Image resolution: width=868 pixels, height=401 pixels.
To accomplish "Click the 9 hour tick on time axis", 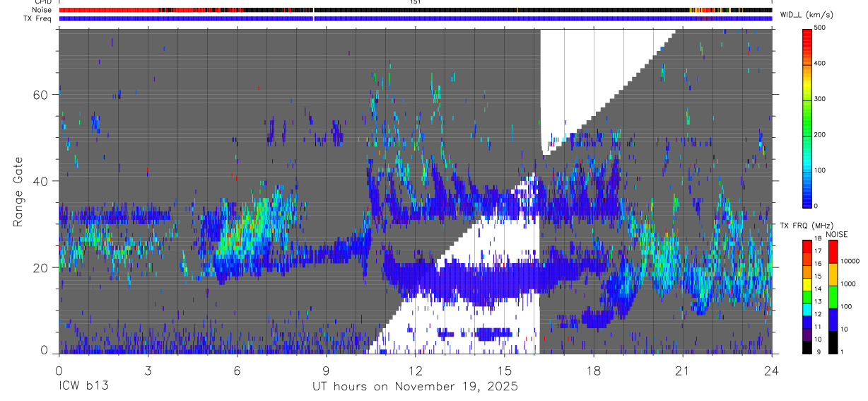I will (x=326, y=370).
